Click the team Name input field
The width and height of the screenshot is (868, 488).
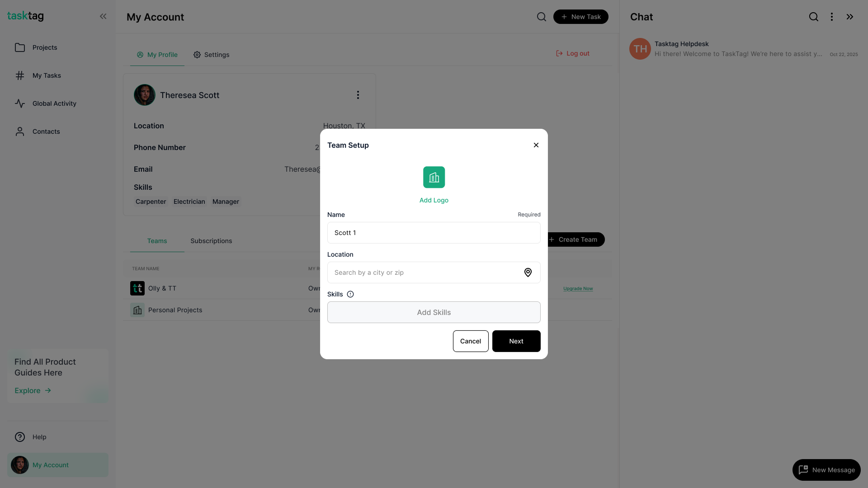click(x=434, y=233)
